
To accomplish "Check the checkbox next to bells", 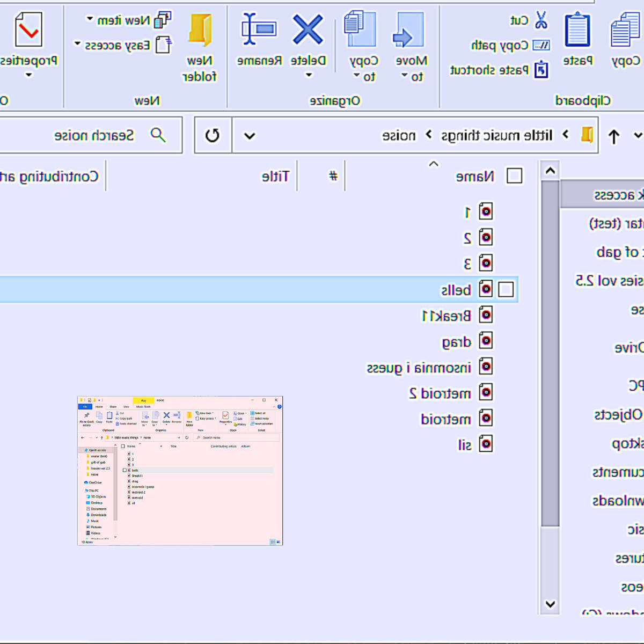I will 506,290.
